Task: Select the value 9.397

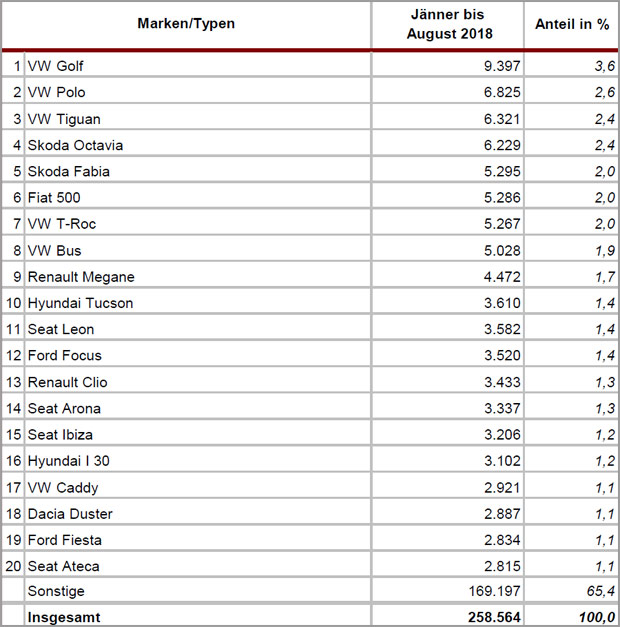Action: point(502,66)
